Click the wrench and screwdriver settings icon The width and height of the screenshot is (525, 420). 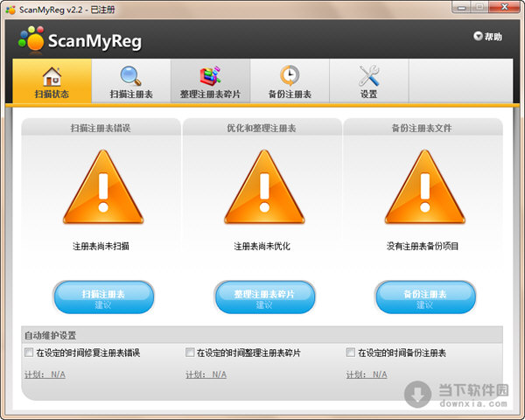[x=369, y=76]
